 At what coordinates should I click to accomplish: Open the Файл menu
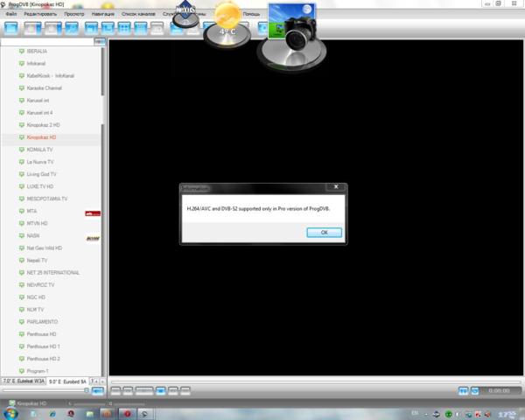11,14
